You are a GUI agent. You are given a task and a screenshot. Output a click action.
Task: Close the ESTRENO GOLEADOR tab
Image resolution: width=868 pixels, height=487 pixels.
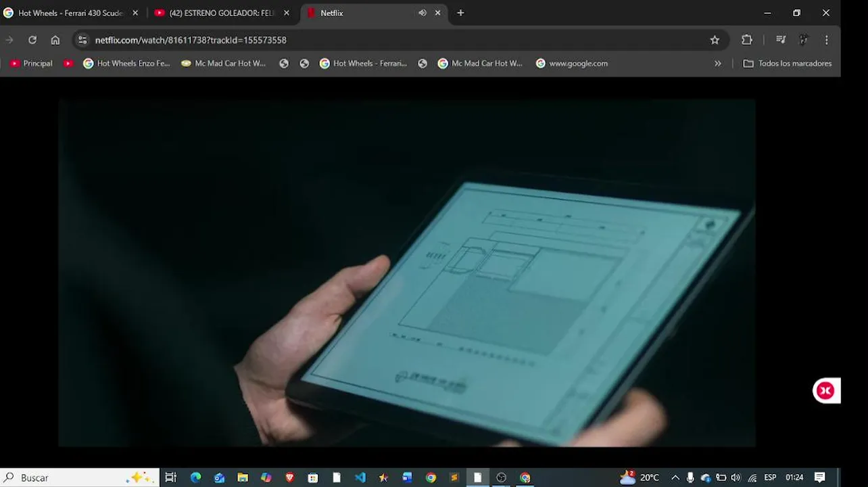pyautogui.click(x=287, y=13)
